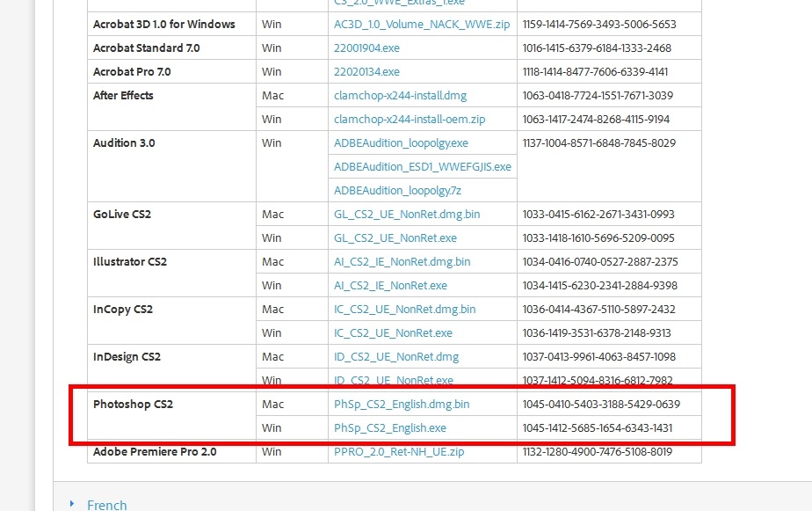
Task: Select Audition serial 1137-1004-8571-6848-7845-8029
Action: [x=599, y=143]
